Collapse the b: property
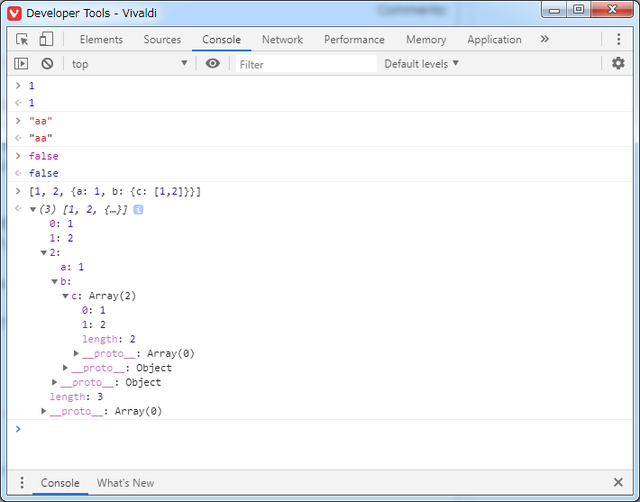Image resolution: width=640 pixels, height=502 pixels. (55, 282)
